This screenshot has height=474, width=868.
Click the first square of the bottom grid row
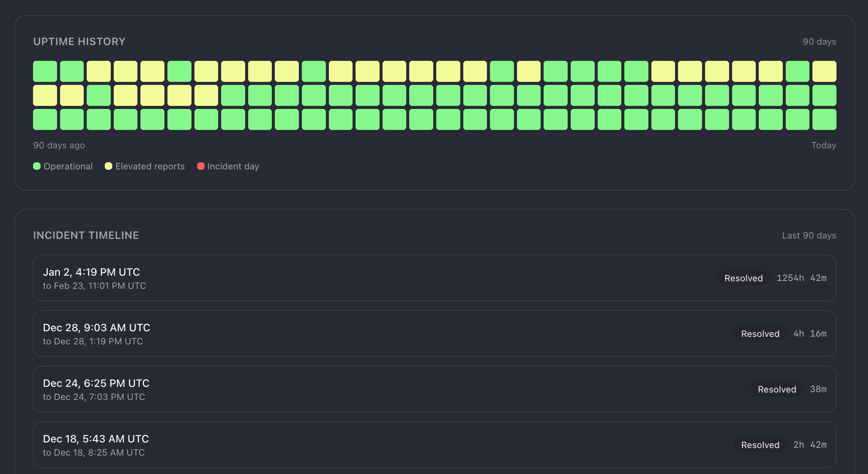45,119
